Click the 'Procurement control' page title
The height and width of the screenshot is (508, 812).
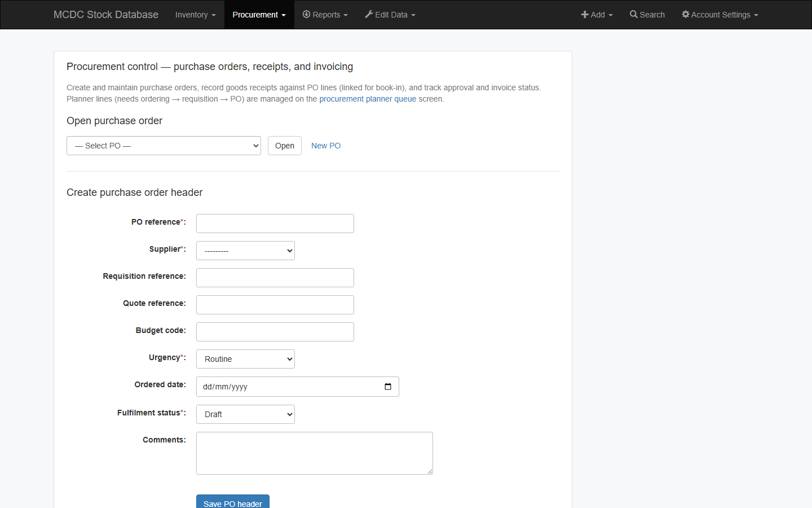(x=210, y=67)
